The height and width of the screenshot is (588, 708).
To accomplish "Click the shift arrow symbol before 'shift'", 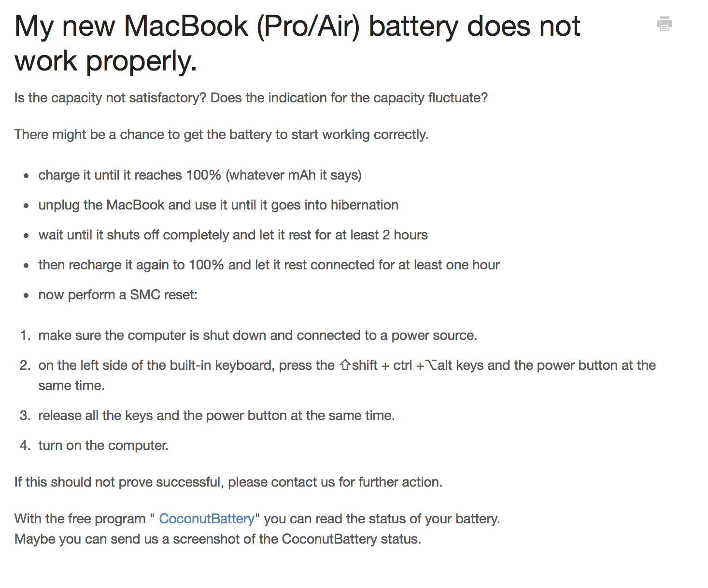I will (x=345, y=365).
